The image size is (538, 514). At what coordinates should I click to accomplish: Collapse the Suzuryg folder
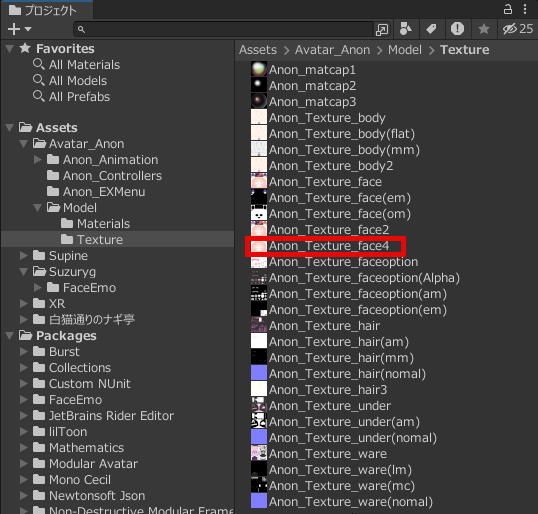(x=24, y=271)
